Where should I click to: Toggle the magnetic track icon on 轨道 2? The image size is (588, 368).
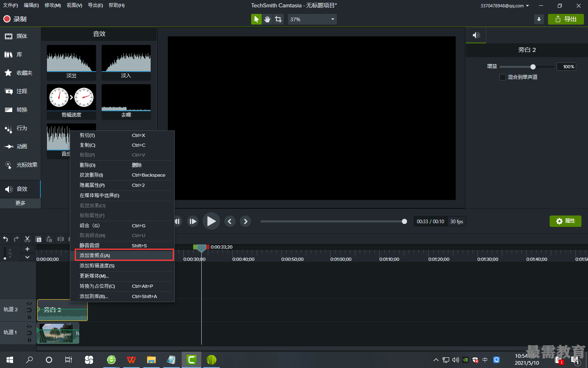(x=29, y=310)
